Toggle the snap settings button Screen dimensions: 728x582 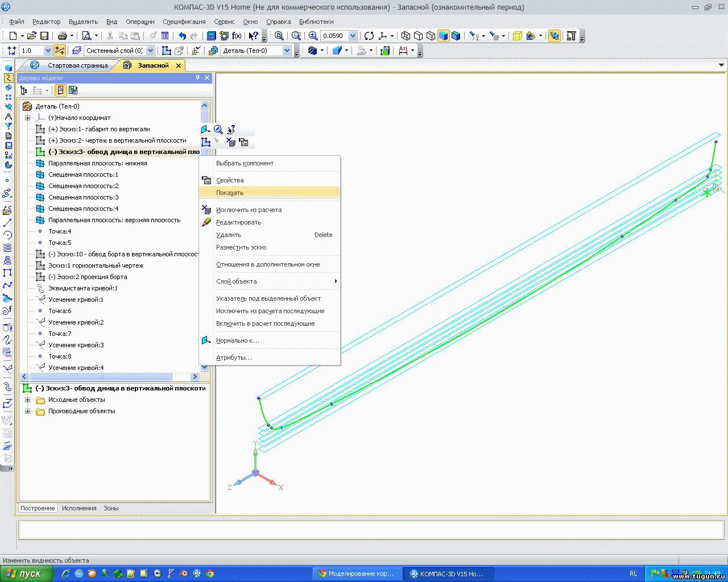60,51
